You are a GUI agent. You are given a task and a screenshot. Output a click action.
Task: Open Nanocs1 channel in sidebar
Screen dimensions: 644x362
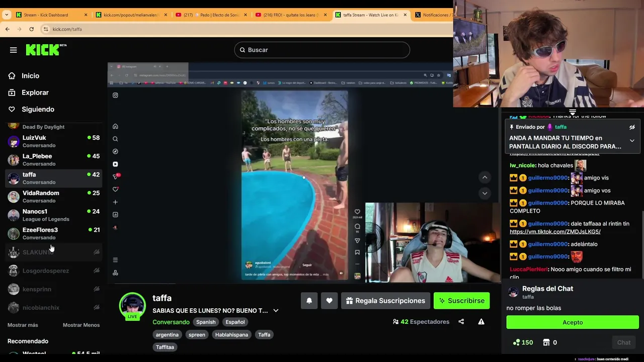click(x=53, y=215)
